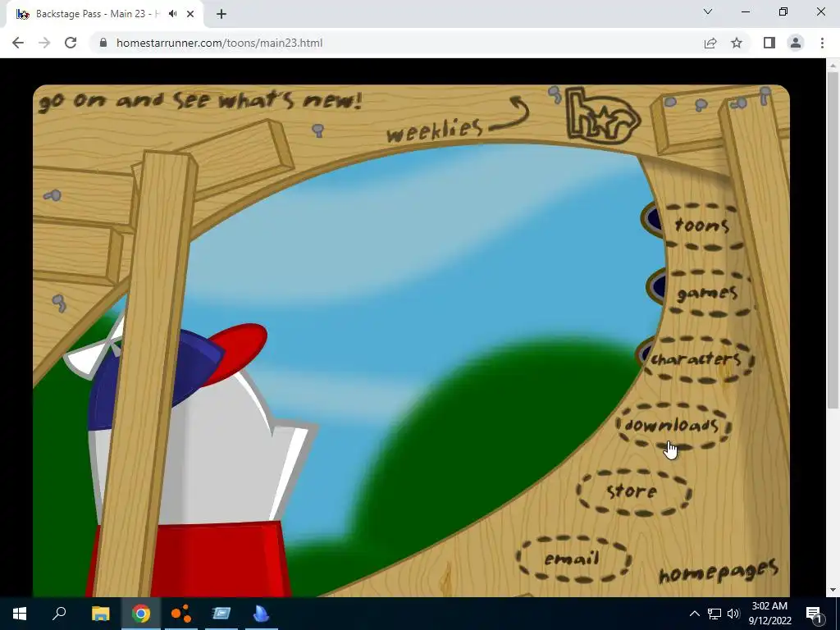Screen dimensions: 840x630
Task: Open Windows taskbar search
Action: (x=59, y=614)
